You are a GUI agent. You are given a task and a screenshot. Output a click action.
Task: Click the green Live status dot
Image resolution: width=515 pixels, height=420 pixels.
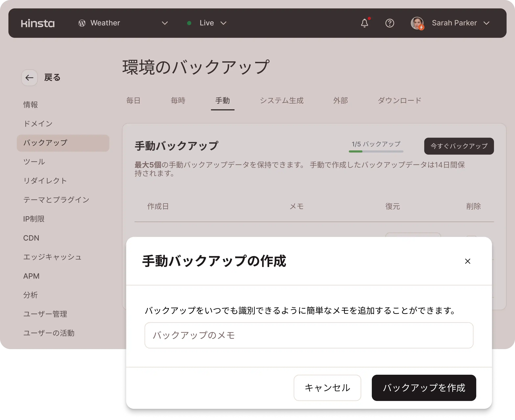point(189,23)
